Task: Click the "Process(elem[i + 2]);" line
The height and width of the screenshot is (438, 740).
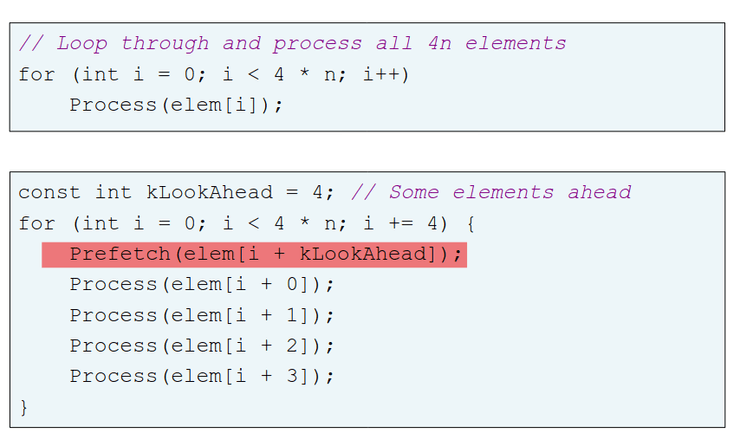Action: click(201, 345)
